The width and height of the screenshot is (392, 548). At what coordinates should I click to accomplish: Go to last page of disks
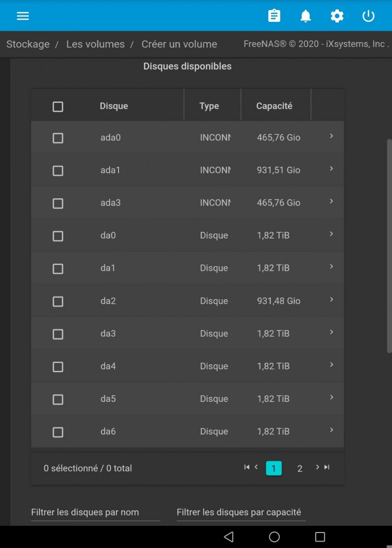point(327,467)
